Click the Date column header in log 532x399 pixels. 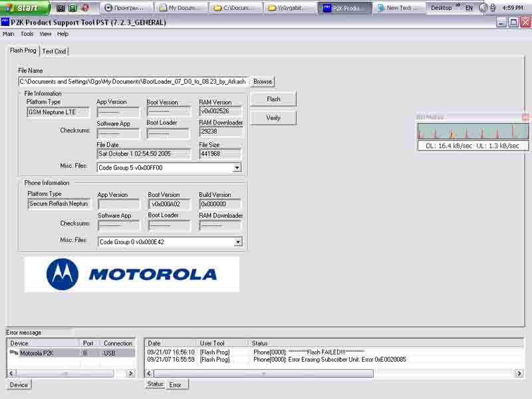pos(171,343)
